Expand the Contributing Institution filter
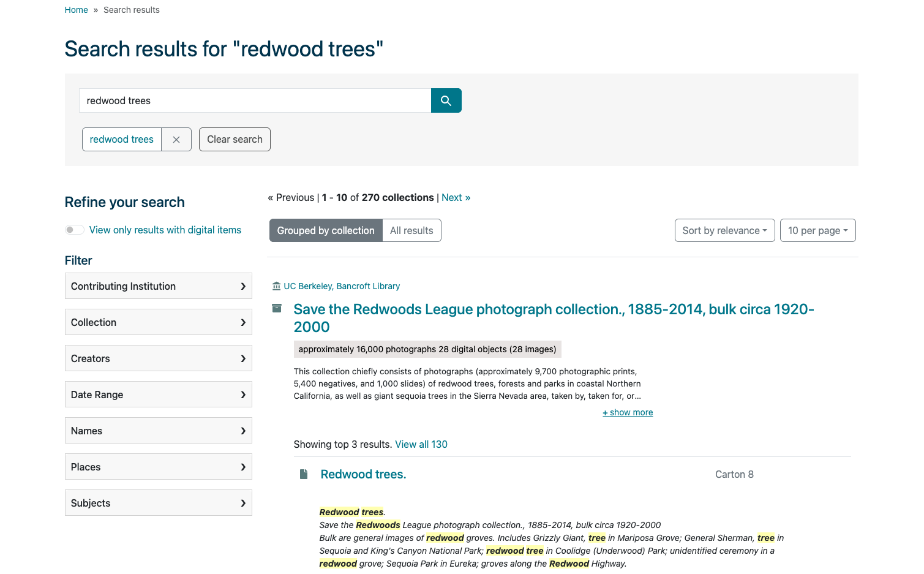 coord(158,285)
